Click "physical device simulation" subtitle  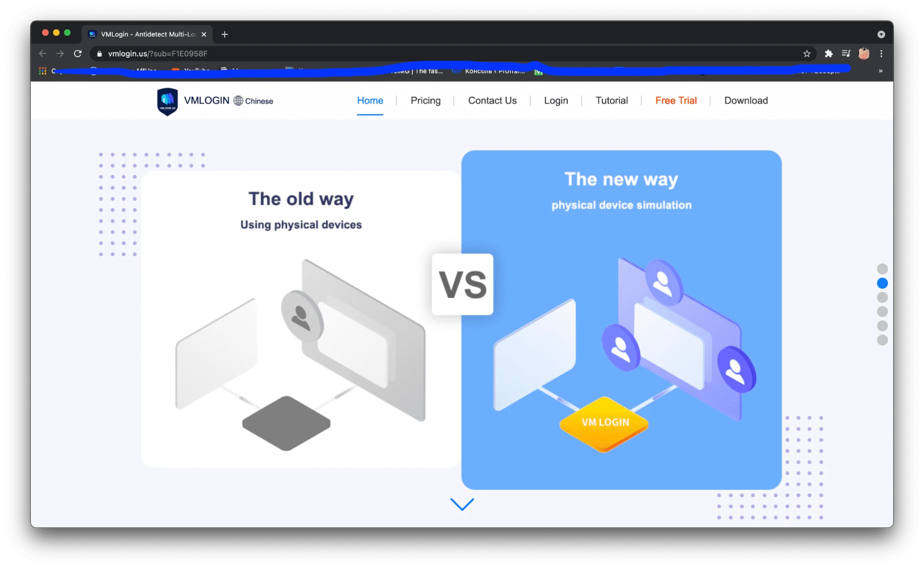click(621, 205)
